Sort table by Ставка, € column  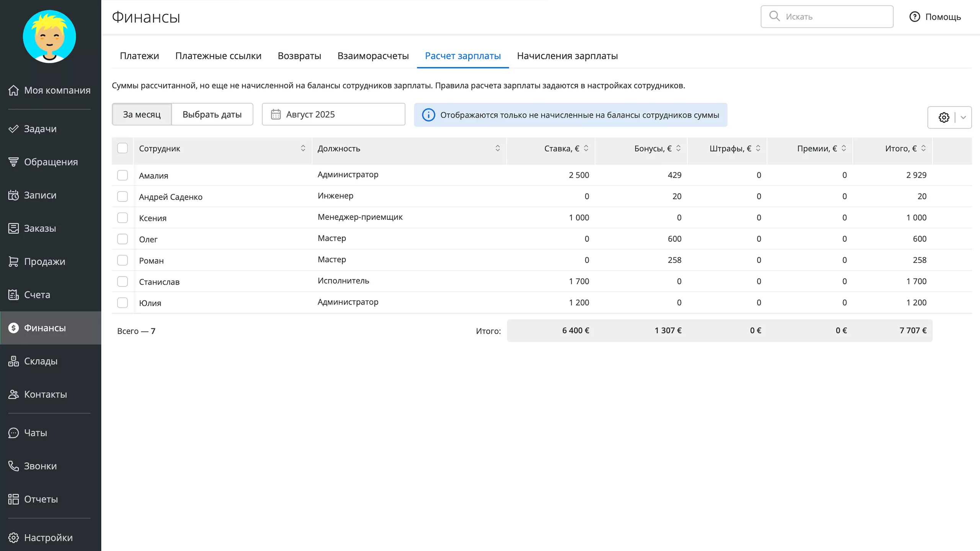pyautogui.click(x=586, y=148)
